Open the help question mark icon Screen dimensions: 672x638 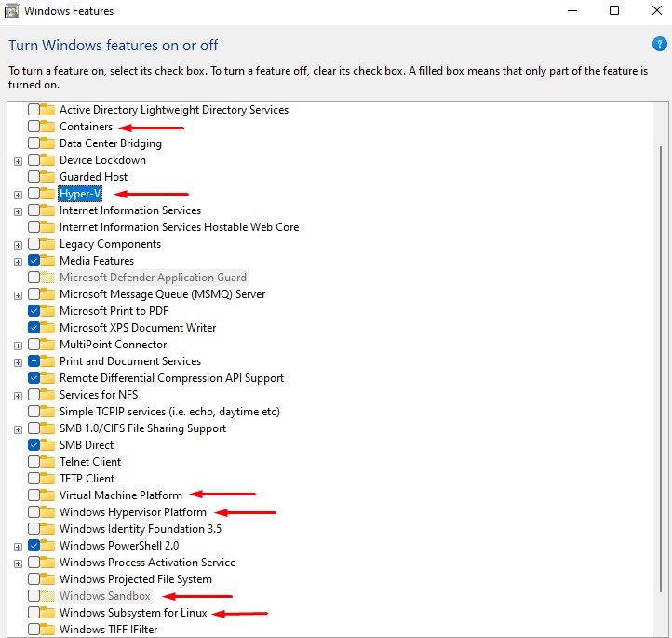(660, 44)
